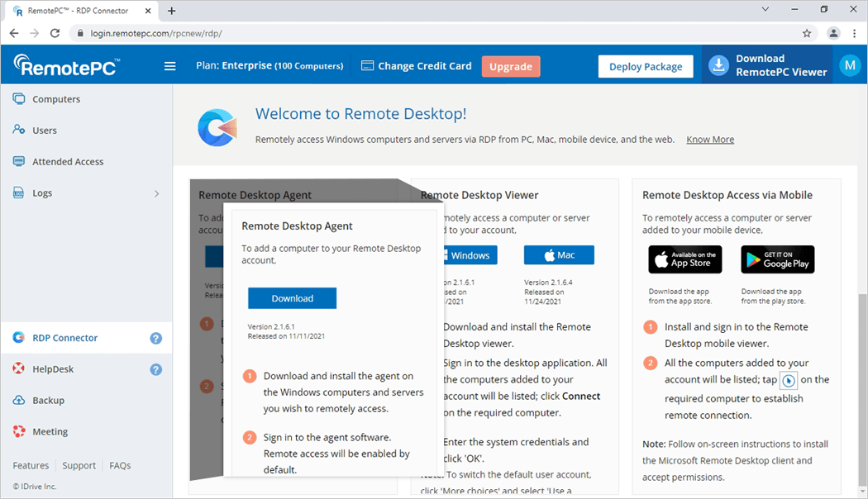The height and width of the screenshot is (499, 868).
Task: Select the RDP Connector menu item
Action: pos(64,338)
